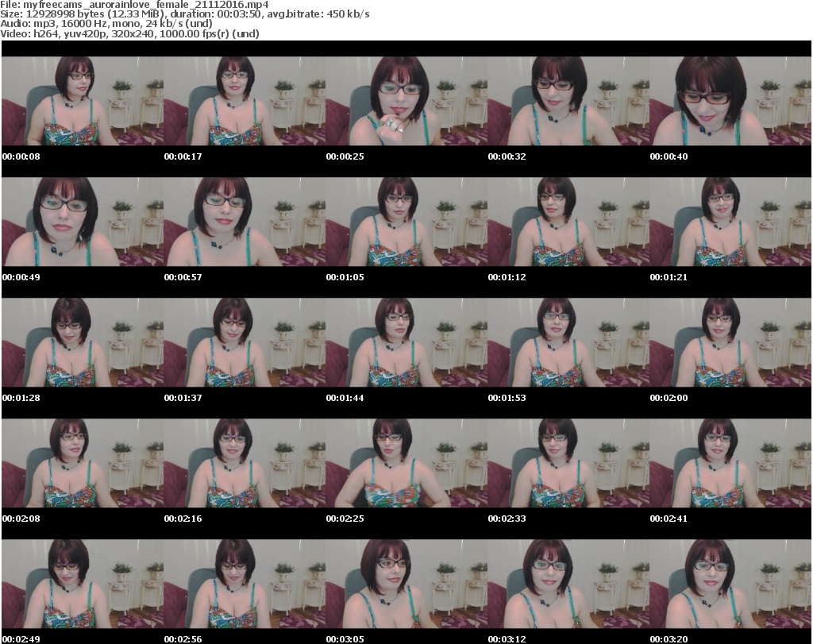Image resolution: width=813 pixels, height=644 pixels.
Task: Click the caption reading 00:02:25
Action: (x=345, y=519)
